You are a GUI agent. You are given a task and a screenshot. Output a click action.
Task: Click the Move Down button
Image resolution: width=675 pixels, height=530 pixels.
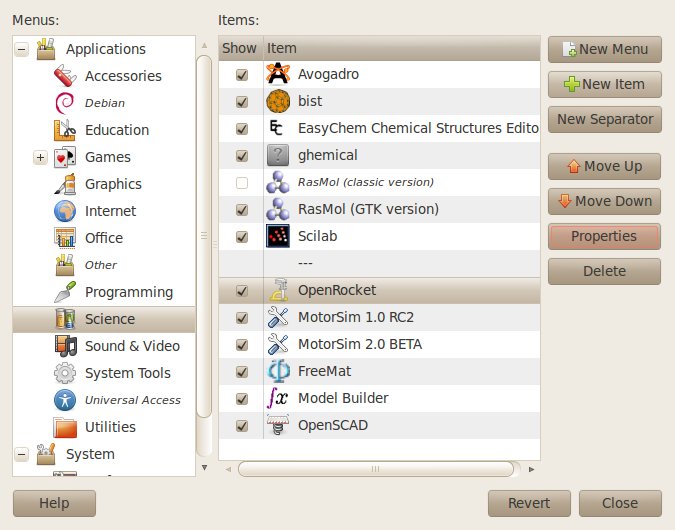coord(604,201)
